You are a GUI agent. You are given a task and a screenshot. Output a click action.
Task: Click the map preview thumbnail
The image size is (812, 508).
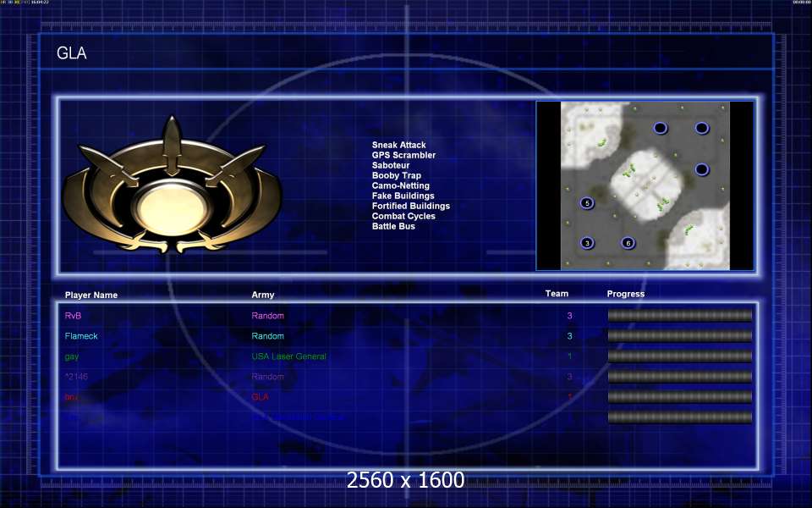pos(645,185)
